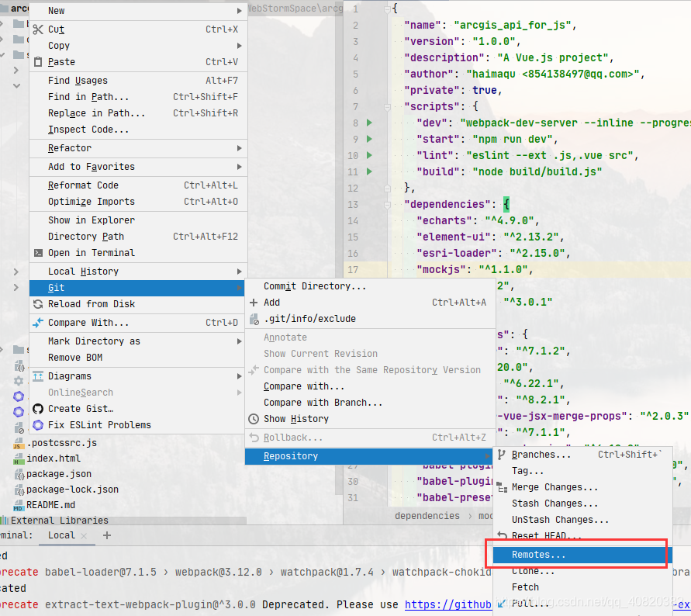This screenshot has width=691, height=616.
Task: Click the Paste clipboard icon
Action: (38, 62)
